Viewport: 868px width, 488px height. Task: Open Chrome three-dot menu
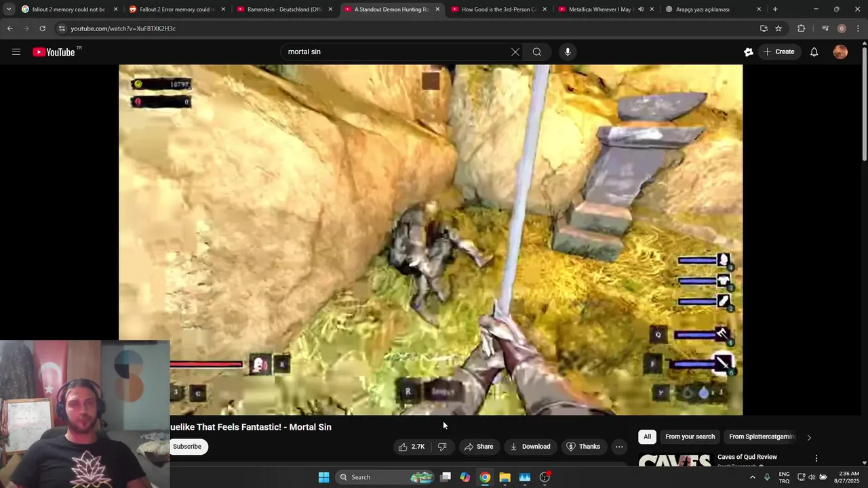[x=858, y=28]
